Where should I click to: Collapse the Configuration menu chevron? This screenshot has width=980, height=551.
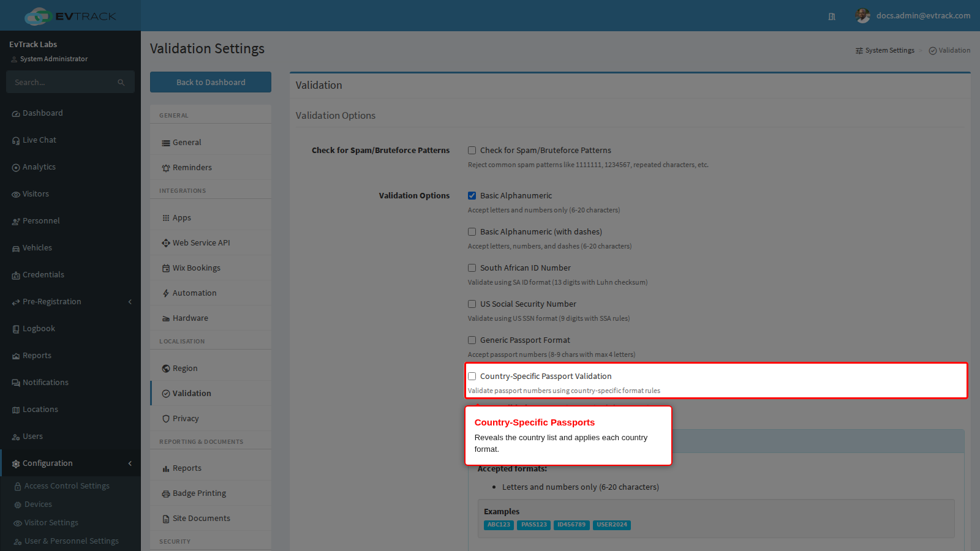point(130,463)
